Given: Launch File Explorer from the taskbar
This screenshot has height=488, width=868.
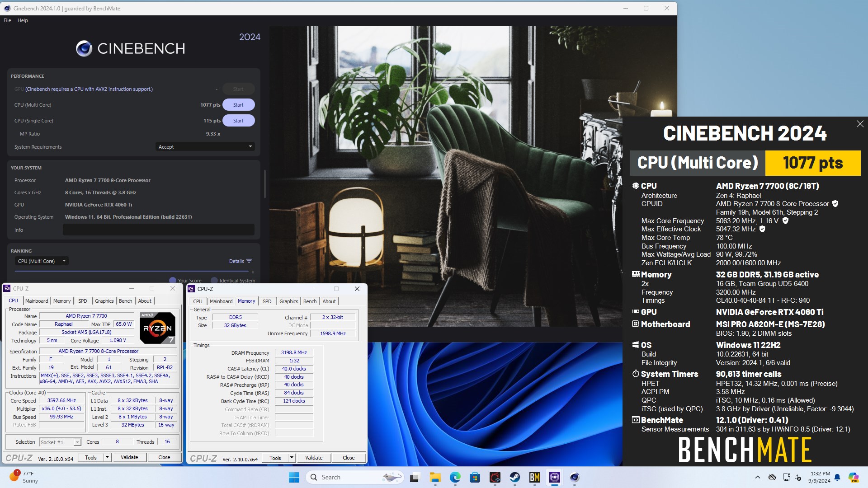Looking at the screenshot, I should [435, 477].
